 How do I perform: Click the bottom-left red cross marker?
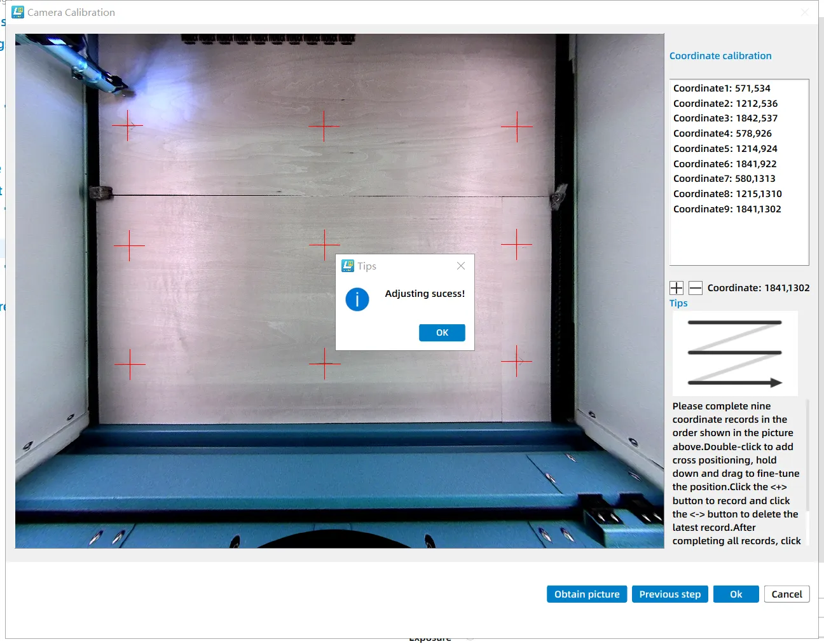click(x=130, y=364)
